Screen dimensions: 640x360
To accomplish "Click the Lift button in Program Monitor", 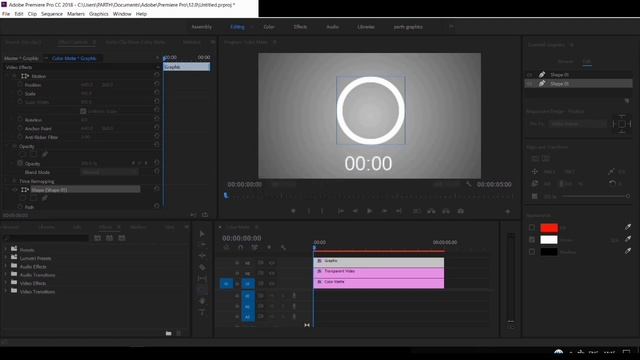I will [x=431, y=211].
